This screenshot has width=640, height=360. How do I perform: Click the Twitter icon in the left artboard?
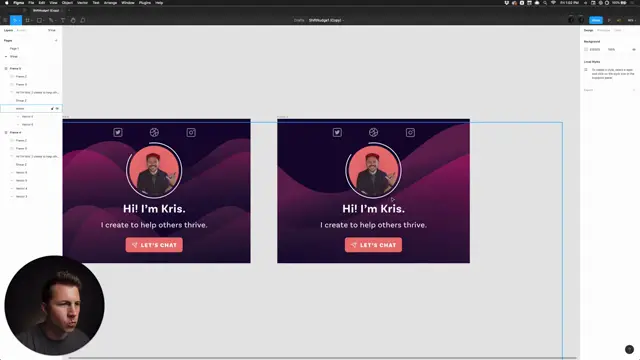pos(118,132)
